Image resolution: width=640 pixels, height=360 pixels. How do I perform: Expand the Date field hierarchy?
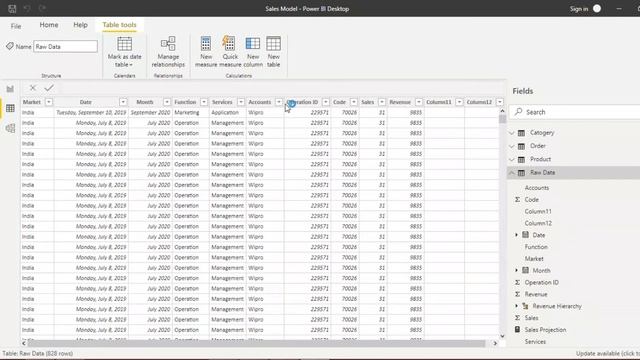[x=516, y=235]
